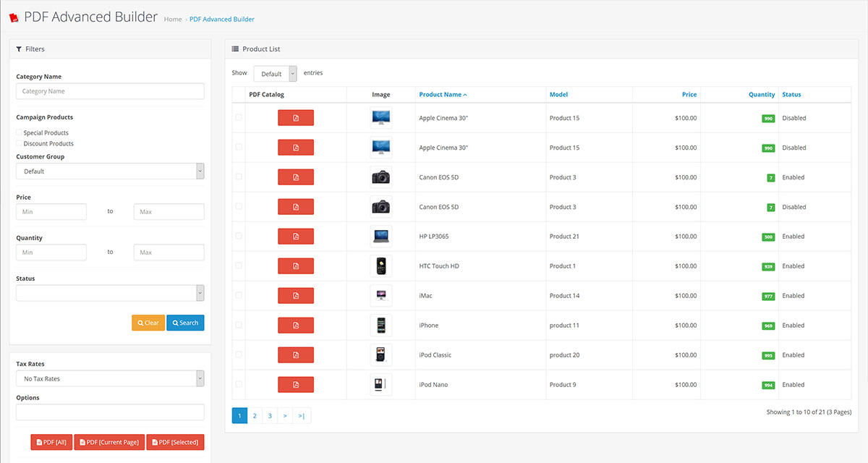Click the PDF catalog icon for HP LP3065
Screen dimensions: 868x463
pos(296,237)
